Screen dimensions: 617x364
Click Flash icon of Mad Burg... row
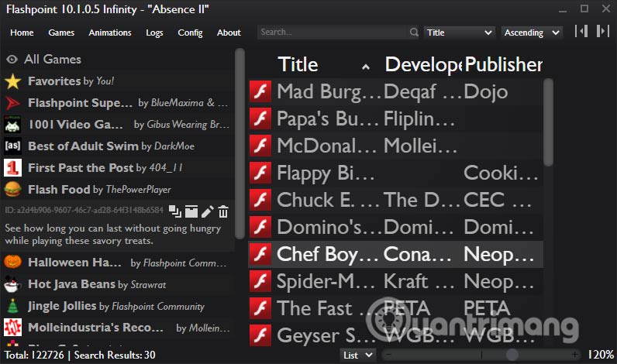[260, 91]
